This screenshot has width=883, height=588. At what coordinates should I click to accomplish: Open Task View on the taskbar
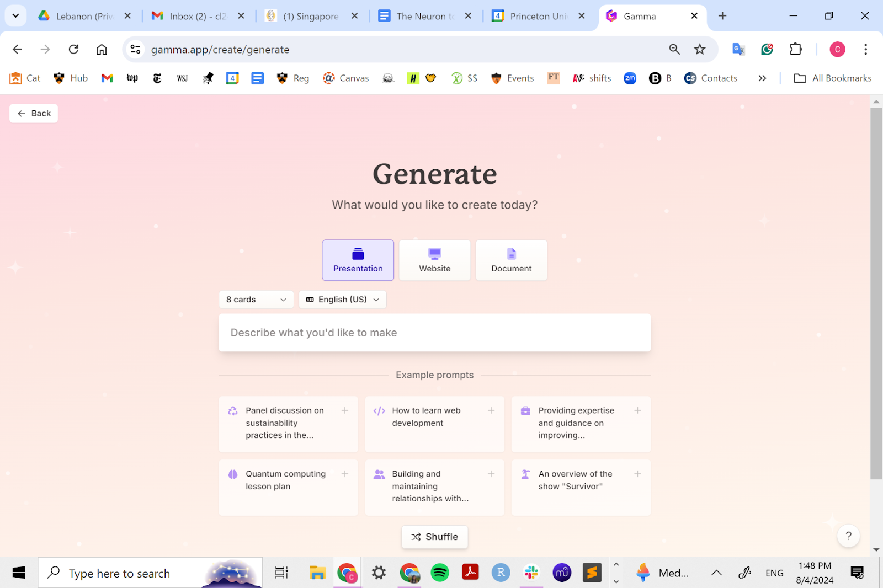[281, 573]
